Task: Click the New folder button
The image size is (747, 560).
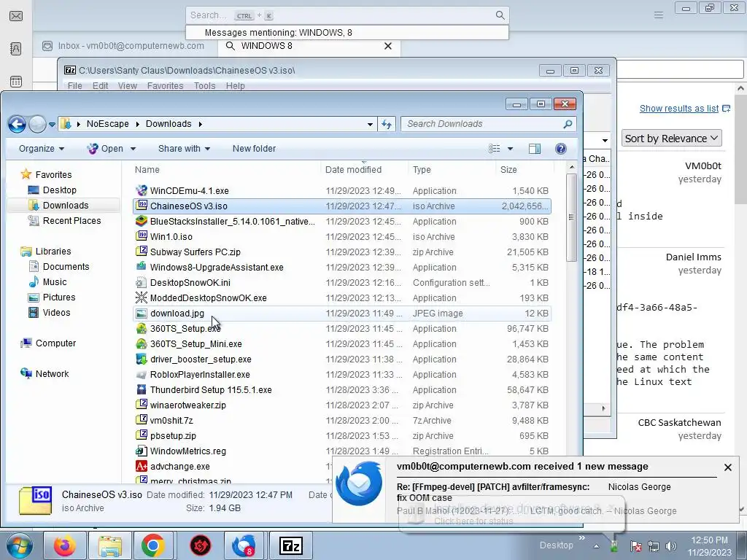Action: click(254, 149)
